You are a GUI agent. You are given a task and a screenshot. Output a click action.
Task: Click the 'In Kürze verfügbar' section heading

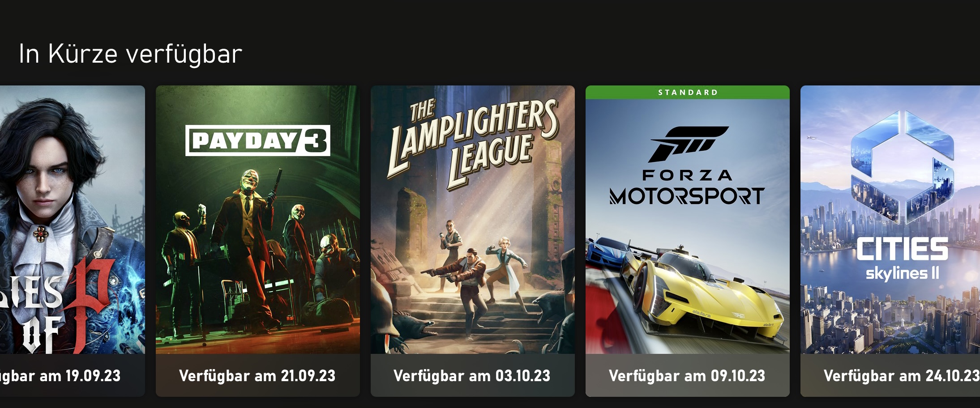coord(130,54)
